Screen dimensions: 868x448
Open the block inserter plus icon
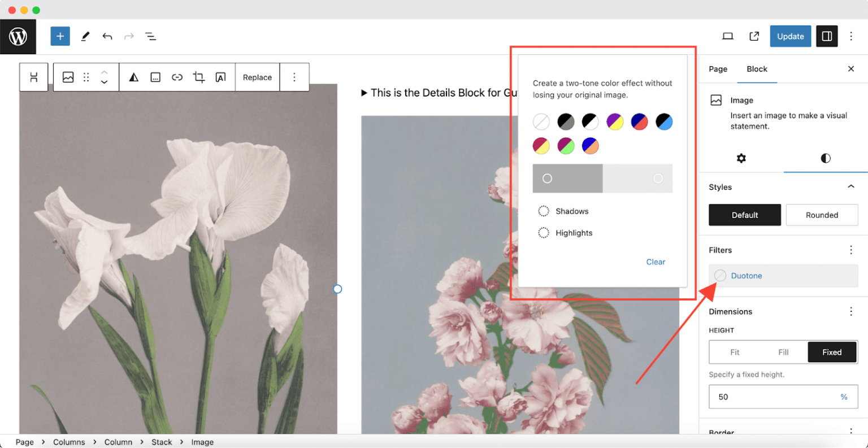(x=60, y=36)
